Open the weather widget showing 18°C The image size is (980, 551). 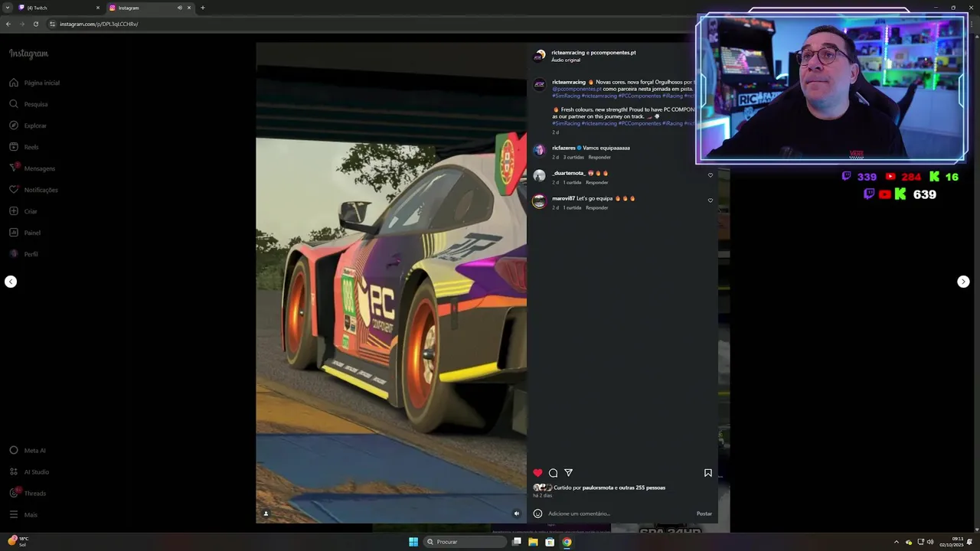(17, 541)
